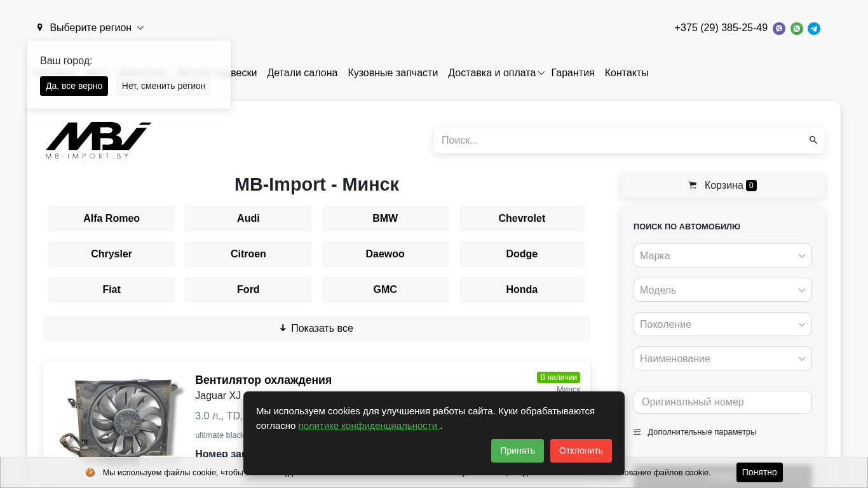
Task: Open the Гарантия menu item
Action: [573, 73]
